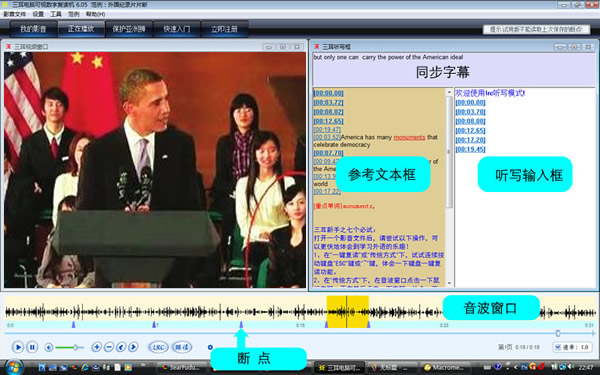Select the 我的影音 tab
Viewport: 600px width, 375px height.
(33, 29)
